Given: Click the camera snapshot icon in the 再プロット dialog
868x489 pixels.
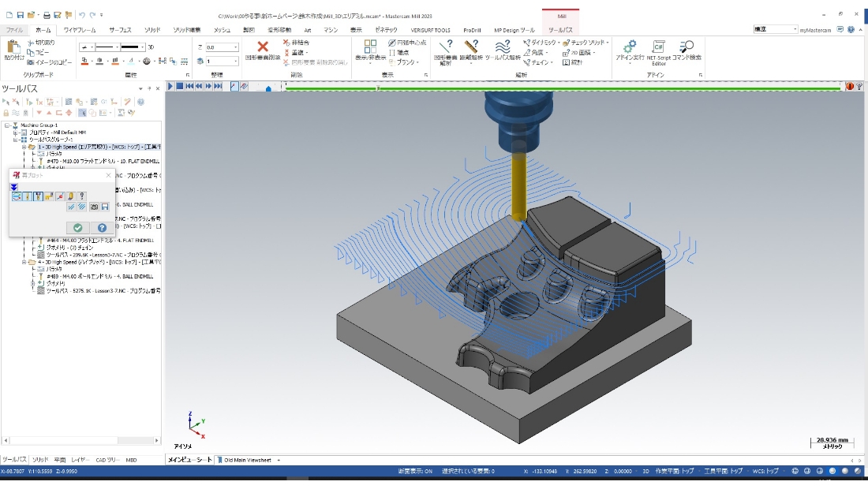Looking at the screenshot, I should [x=94, y=207].
